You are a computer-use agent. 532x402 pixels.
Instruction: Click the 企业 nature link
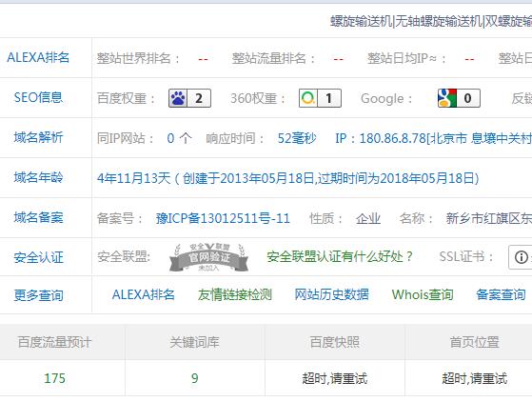368,218
